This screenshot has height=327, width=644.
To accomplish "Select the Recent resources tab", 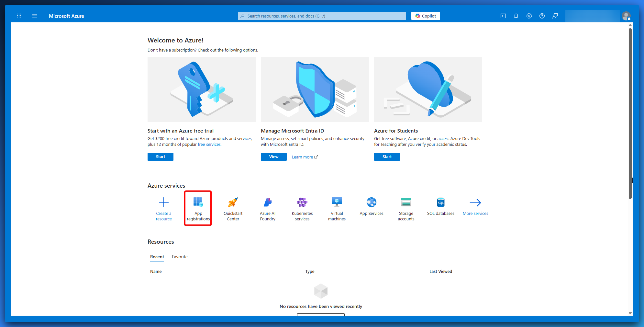I will point(157,257).
